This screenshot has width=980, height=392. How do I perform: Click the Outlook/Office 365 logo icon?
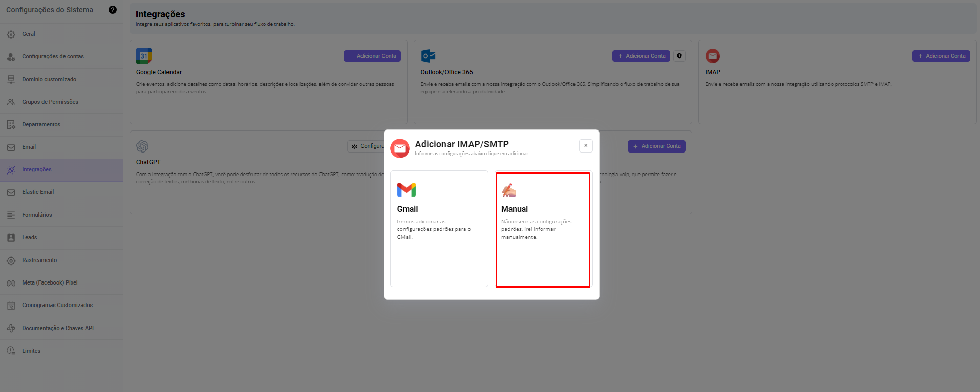coord(428,56)
